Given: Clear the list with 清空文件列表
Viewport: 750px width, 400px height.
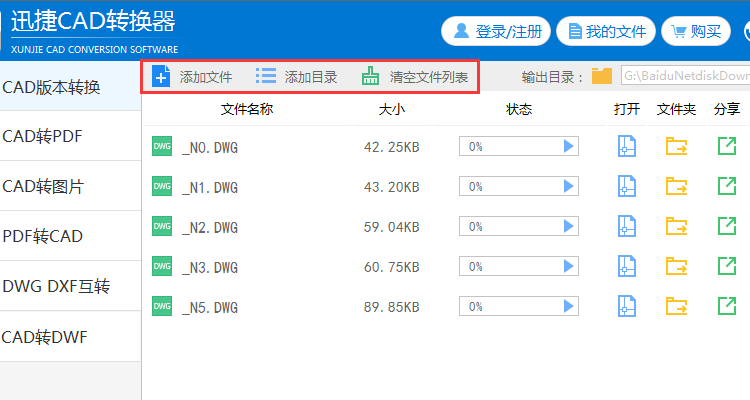Looking at the screenshot, I should [x=415, y=77].
